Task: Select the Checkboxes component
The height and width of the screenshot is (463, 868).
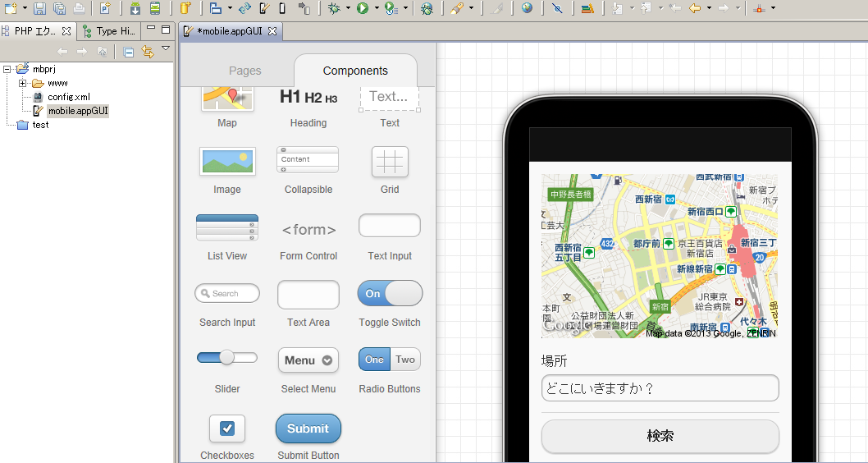Action: [x=227, y=429]
